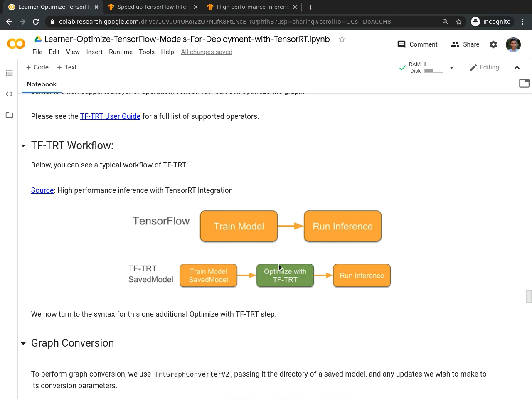Collapse the Graph Conversion section
The height and width of the screenshot is (399, 532).
coord(23,343)
